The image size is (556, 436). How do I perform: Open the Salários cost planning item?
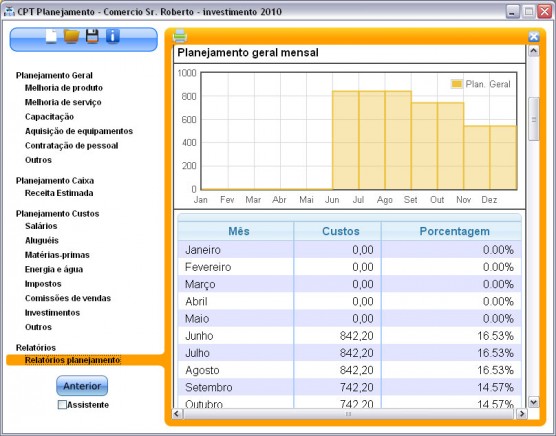point(41,226)
